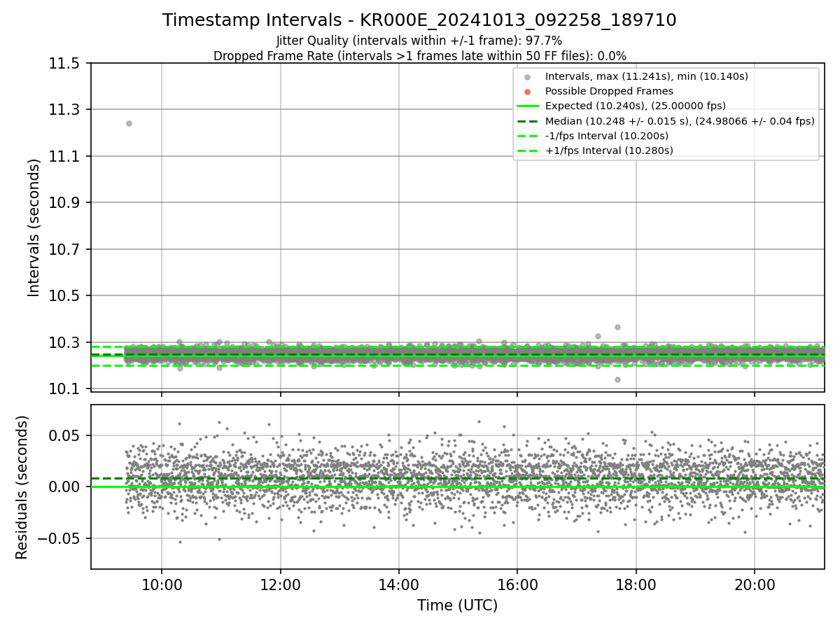Viewport: 840px width, 630px height.
Task: Click the 12:00 time axis tick label
Action: tap(281, 586)
